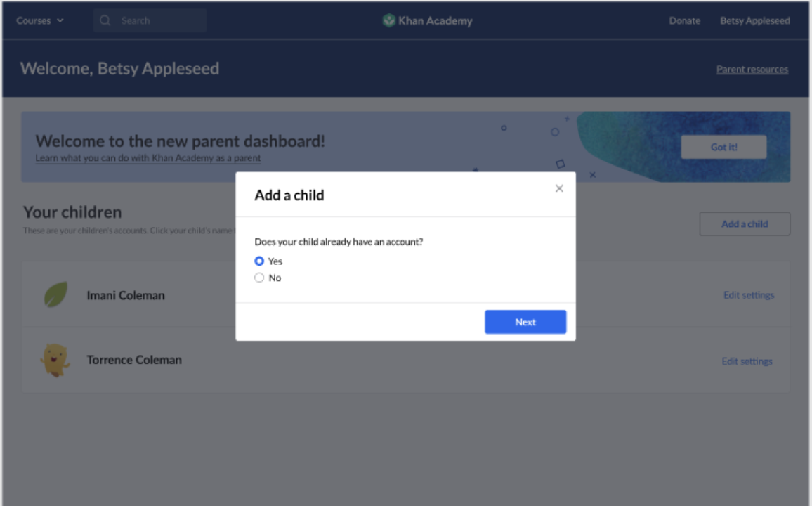Image resolution: width=812 pixels, height=506 pixels.
Task: Click Torrence Coleman's yellow creature avatar
Action: coord(55,359)
